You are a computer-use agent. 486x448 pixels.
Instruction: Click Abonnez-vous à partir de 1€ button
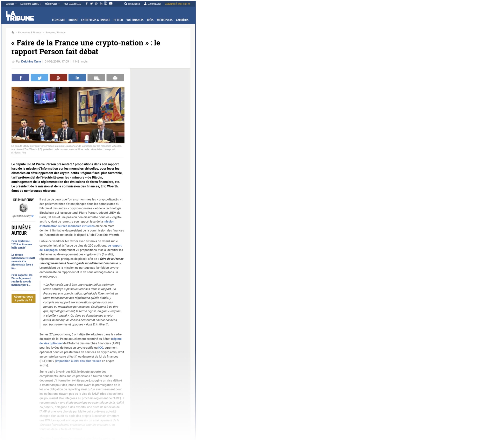(23, 298)
